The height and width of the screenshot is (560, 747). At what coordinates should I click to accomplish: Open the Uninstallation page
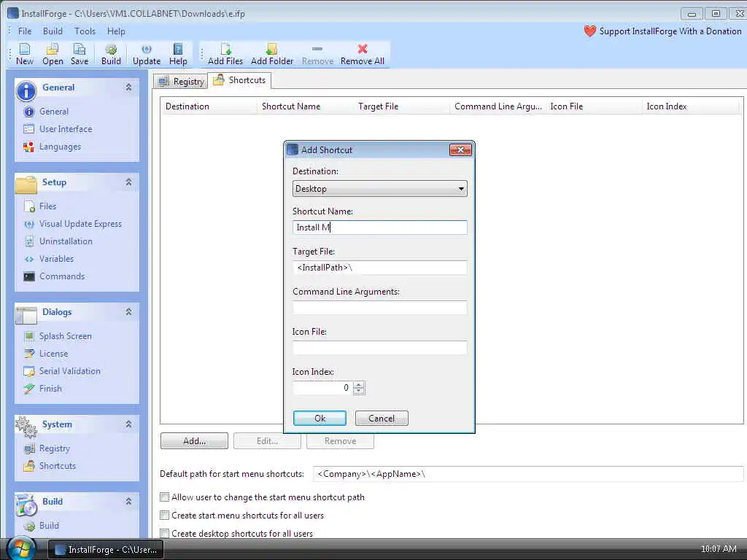coord(58,241)
